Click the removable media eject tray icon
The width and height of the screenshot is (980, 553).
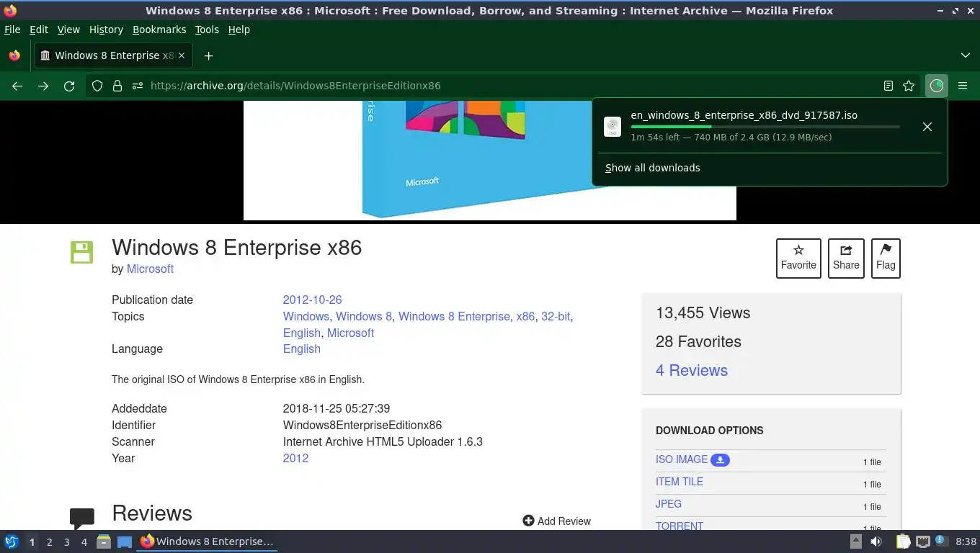point(856,541)
